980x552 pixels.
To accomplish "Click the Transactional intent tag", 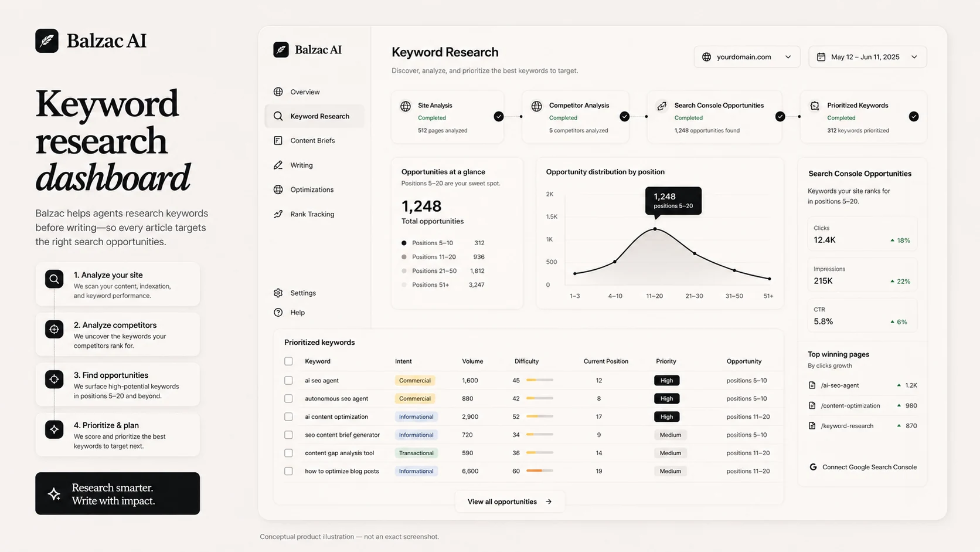I will 416,453.
